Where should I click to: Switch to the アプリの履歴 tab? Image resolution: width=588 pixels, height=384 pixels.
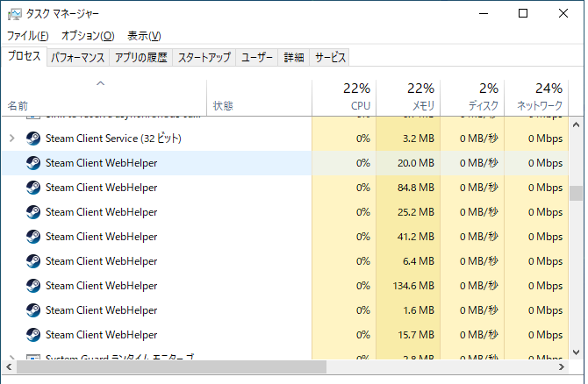click(x=140, y=57)
